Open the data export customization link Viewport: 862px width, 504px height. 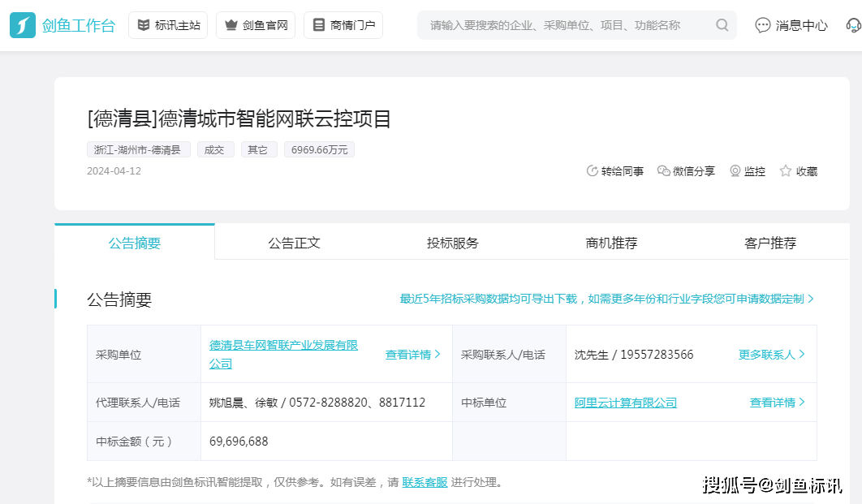coord(606,299)
